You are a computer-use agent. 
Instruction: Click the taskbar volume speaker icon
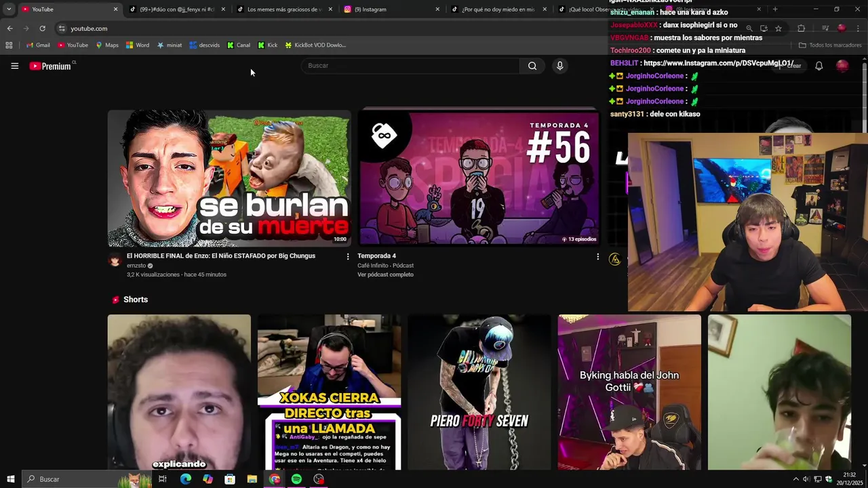(x=806, y=479)
